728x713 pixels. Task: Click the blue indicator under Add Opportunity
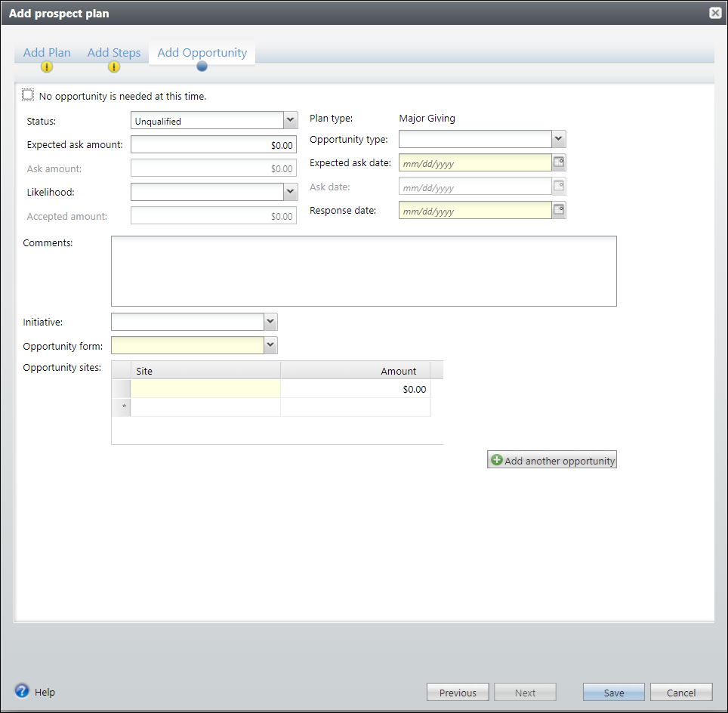point(202,66)
